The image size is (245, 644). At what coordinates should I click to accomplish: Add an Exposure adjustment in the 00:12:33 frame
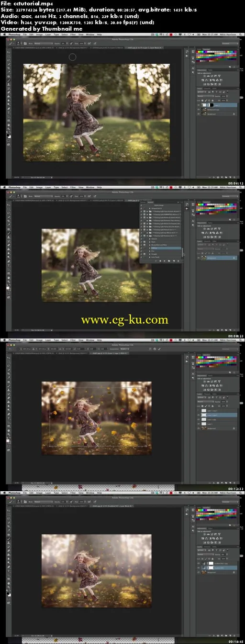tap(216, 381)
